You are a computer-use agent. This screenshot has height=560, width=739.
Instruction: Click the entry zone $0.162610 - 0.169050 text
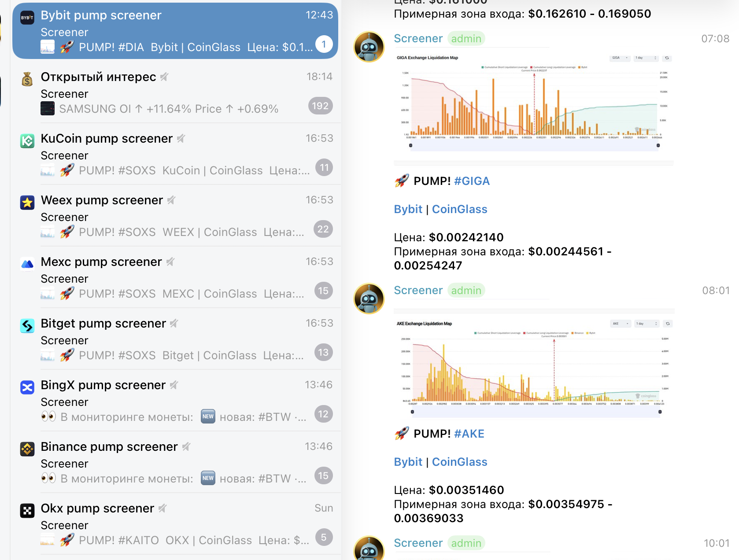click(589, 14)
